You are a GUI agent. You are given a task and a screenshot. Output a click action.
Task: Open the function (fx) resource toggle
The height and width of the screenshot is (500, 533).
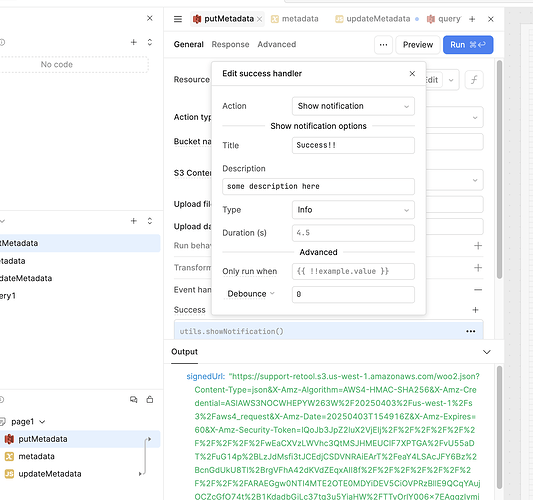(x=474, y=80)
